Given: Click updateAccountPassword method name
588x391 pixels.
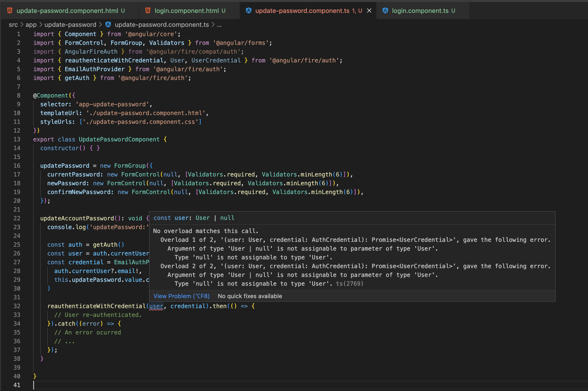Looking at the screenshot, I should [x=77, y=218].
